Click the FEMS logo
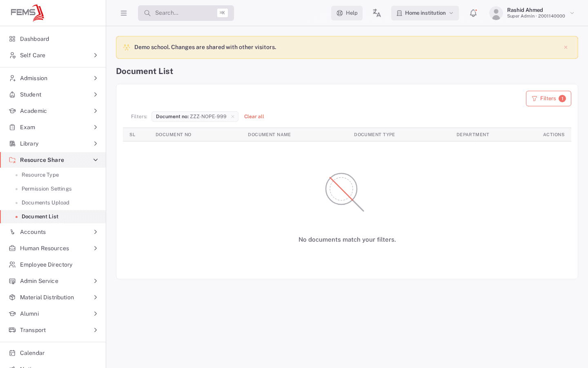 click(x=27, y=13)
